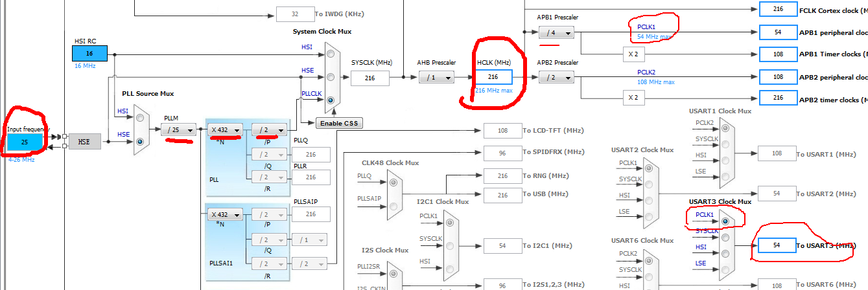This screenshot has height=290, width=868.
Task: Open the PLLSAI /1 divider dropdown
Action: (x=309, y=240)
